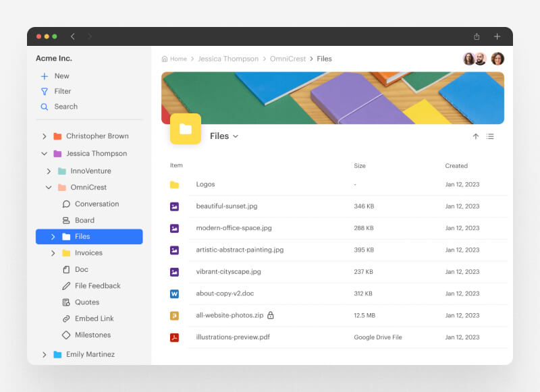Click the image icon for beautiful-sunset.jpg

pyautogui.click(x=174, y=206)
